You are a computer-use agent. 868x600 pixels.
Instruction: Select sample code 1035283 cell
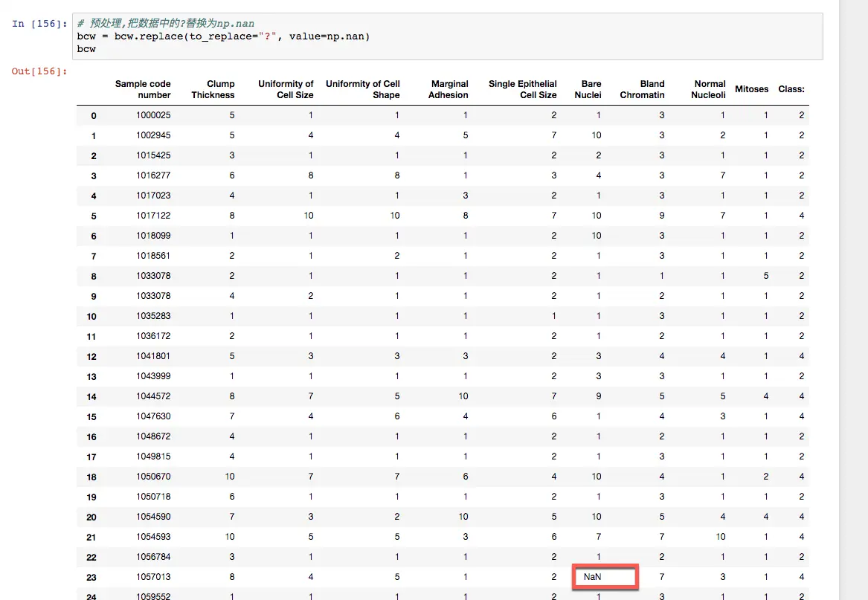[x=153, y=316]
